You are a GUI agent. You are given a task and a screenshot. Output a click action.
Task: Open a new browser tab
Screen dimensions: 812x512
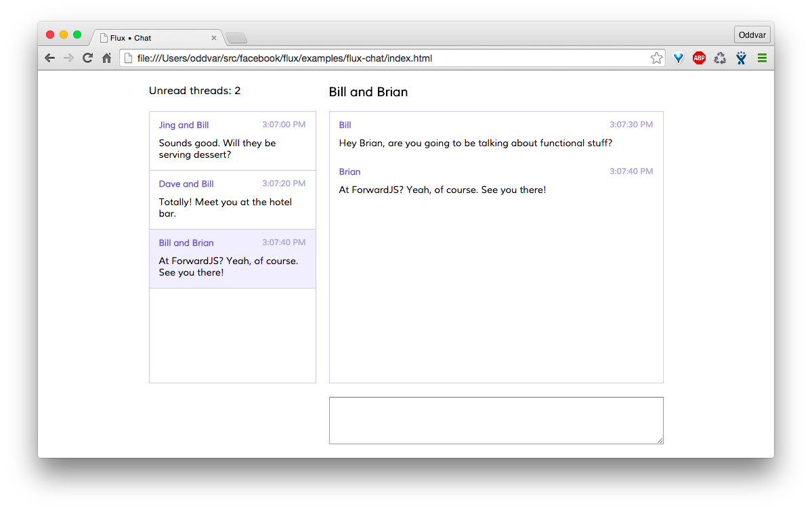coord(236,38)
